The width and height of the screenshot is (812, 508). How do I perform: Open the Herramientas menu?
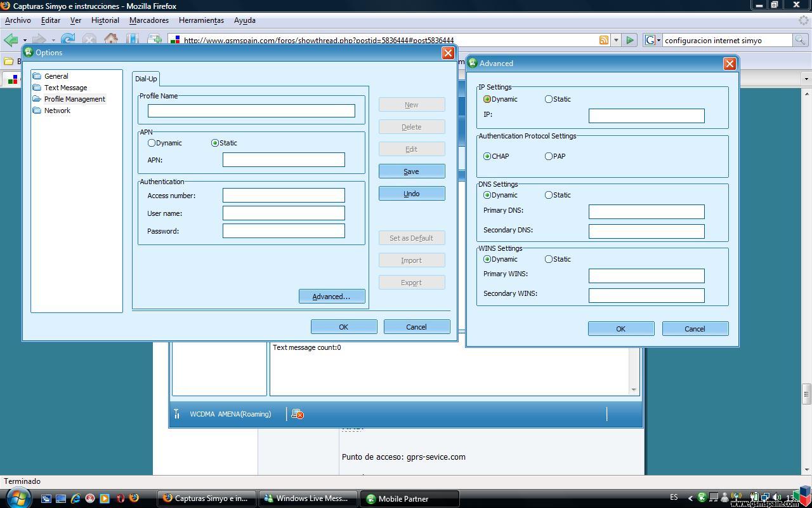pyautogui.click(x=201, y=20)
